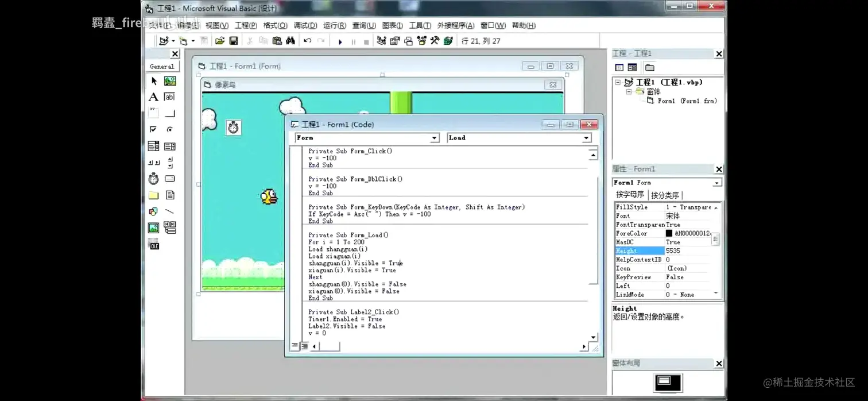Viewport: 868px width, 401px height.
Task: Open Add Form dropdown arrow in toolbar
Action: pyautogui.click(x=193, y=41)
